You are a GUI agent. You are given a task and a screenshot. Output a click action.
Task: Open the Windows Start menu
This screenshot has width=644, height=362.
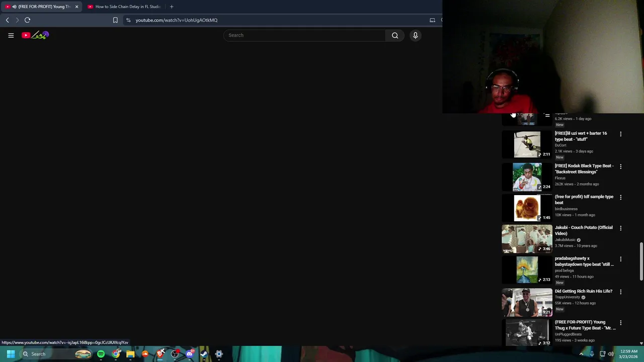click(11, 354)
